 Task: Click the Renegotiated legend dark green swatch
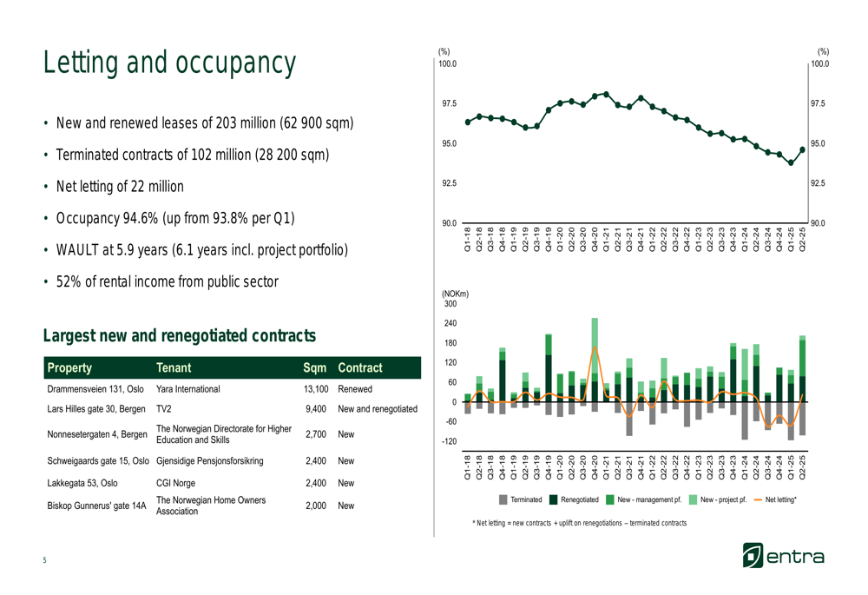554,499
